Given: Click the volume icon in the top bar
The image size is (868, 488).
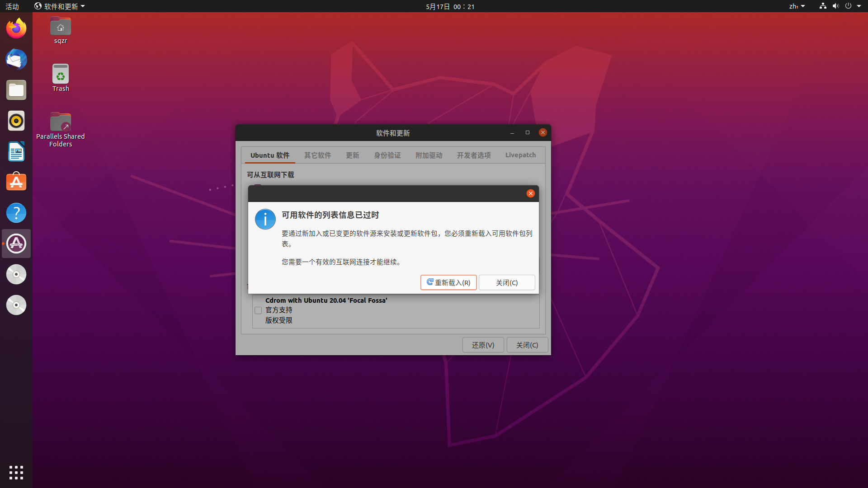Looking at the screenshot, I should (x=835, y=6).
